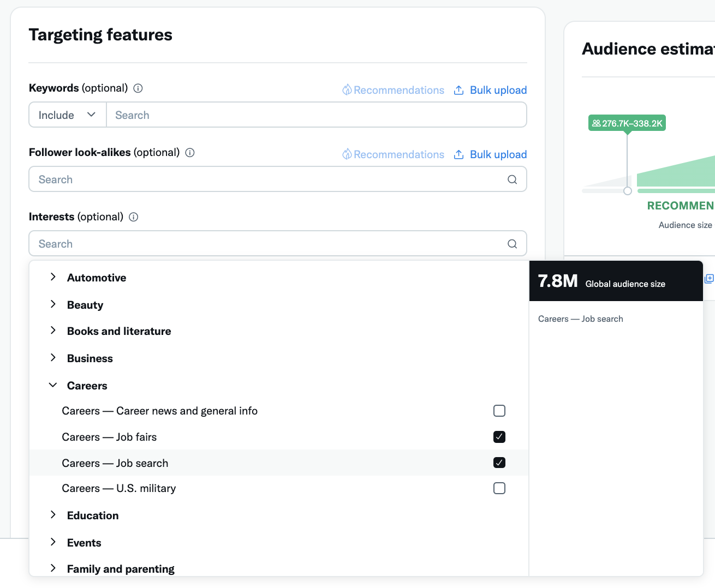Click the Targeting features heading

point(100,35)
